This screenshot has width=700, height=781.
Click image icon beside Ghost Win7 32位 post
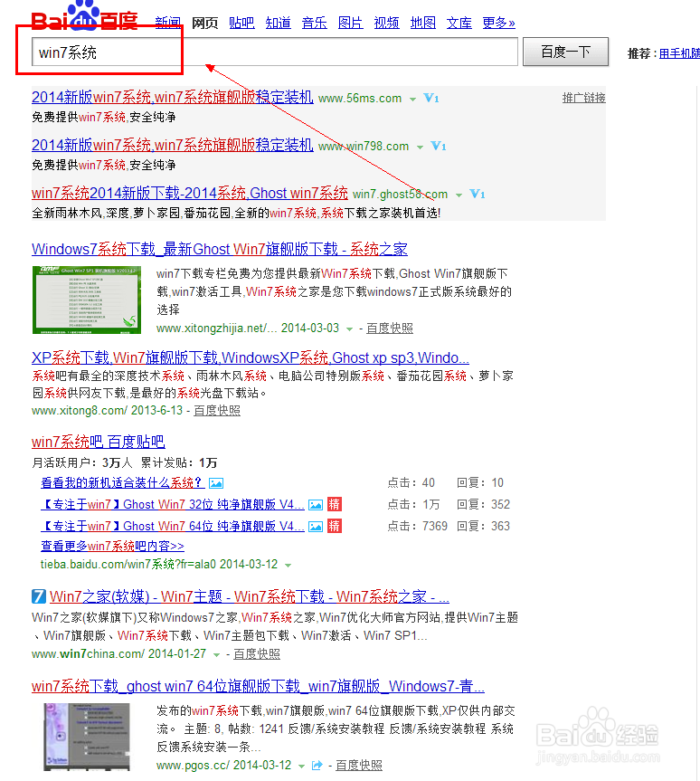pos(316,505)
